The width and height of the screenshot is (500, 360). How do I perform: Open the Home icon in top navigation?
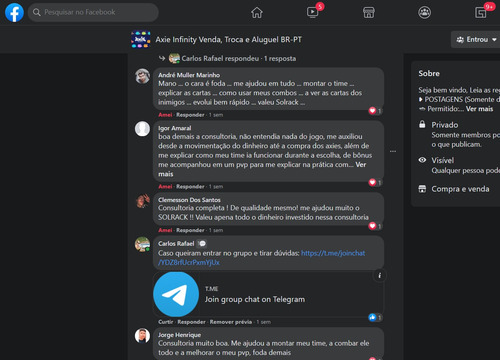(257, 13)
